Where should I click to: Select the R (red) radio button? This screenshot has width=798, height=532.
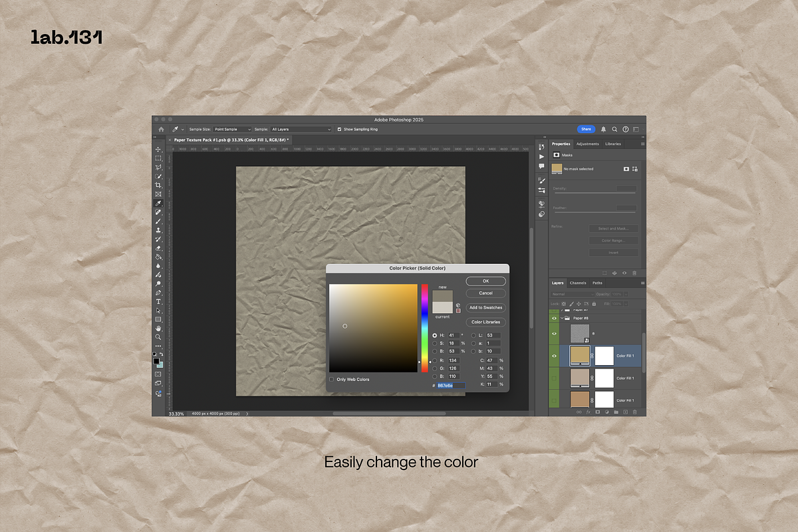(435, 360)
